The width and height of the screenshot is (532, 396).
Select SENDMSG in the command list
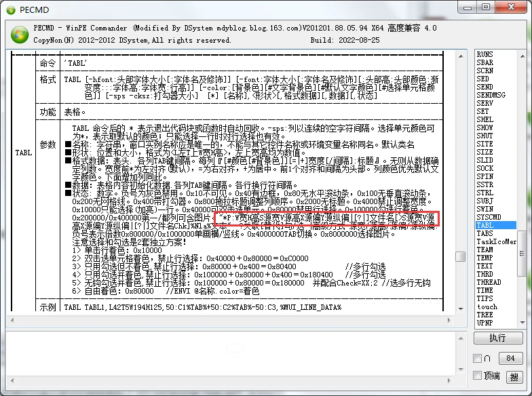point(491,95)
